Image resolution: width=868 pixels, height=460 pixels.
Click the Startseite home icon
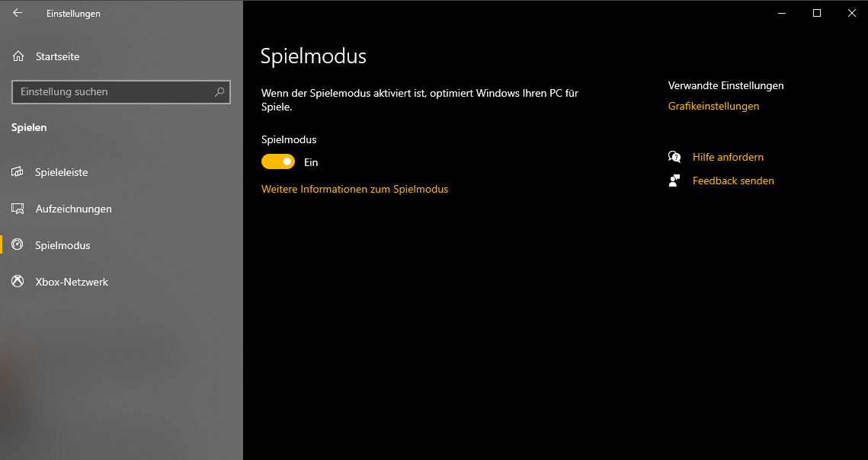[x=18, y=56]
